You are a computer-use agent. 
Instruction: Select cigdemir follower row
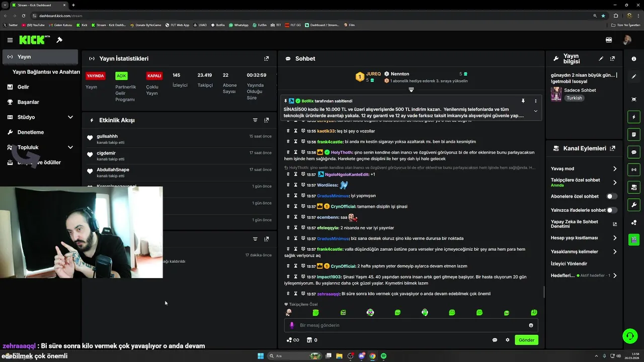(x=179, y=156)
